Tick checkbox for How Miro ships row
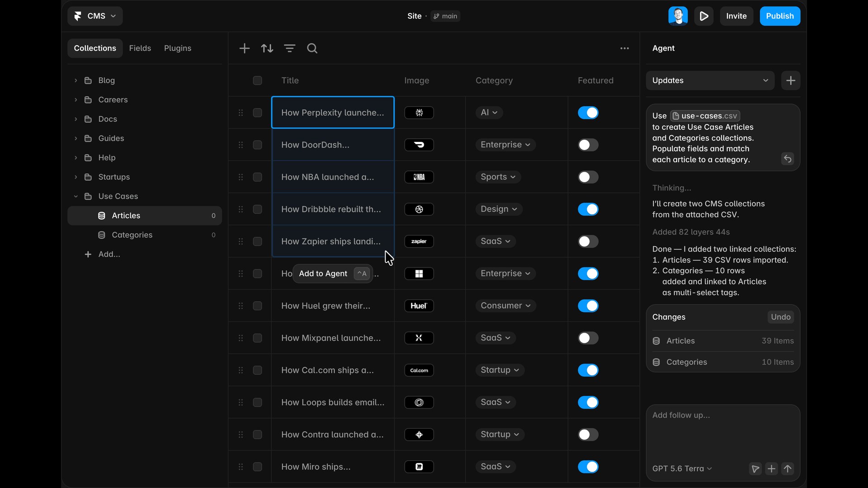 coord(257,467)
